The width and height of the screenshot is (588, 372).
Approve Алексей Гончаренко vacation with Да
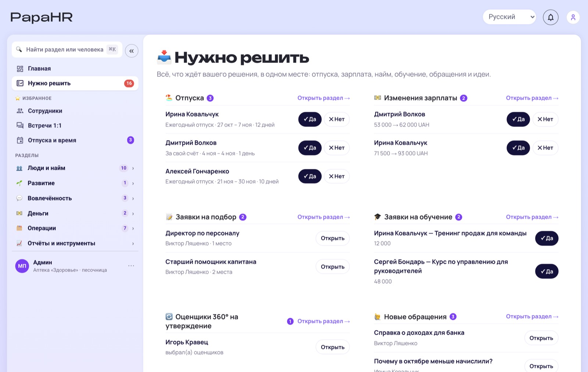pos(310,176)
